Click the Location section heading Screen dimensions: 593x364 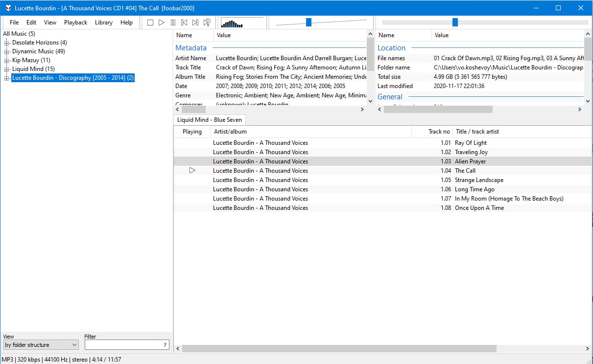pos(391,48)
